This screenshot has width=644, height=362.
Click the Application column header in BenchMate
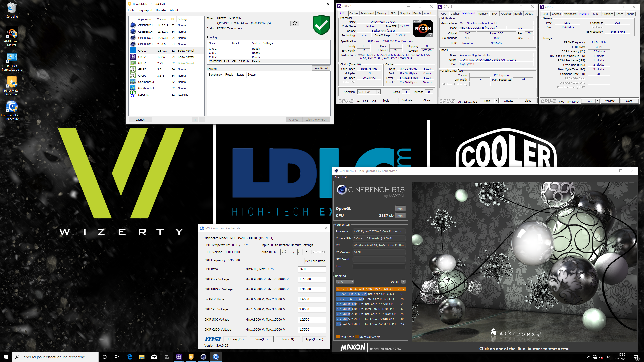(x=145, y=19)
